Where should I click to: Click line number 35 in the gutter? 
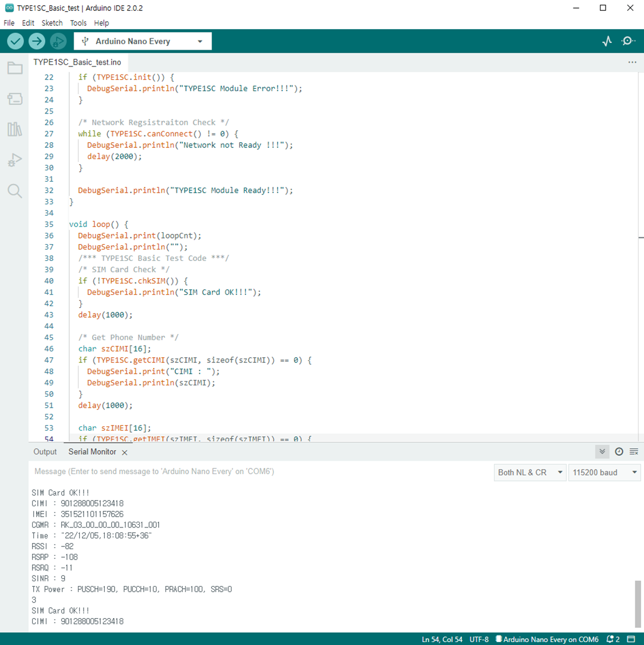point(49,224)
